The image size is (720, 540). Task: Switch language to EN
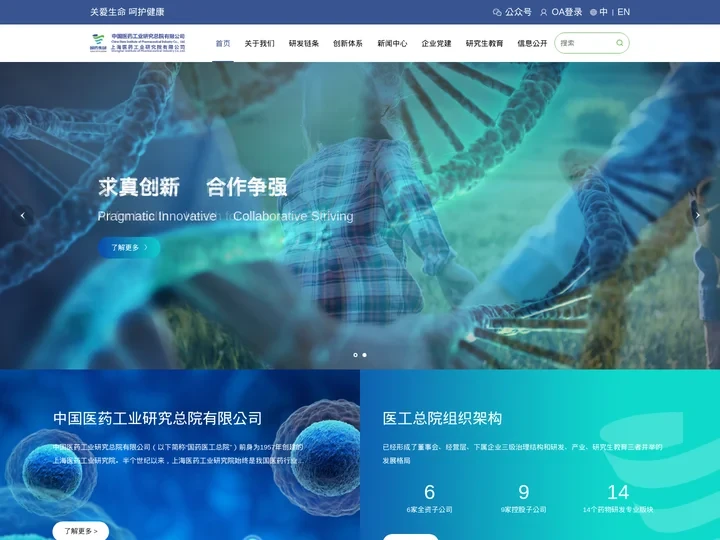click(x=624, y=12)
